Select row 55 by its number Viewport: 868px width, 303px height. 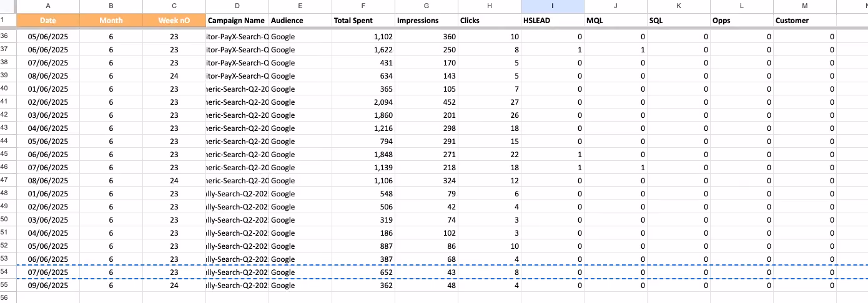click(8, 286)
